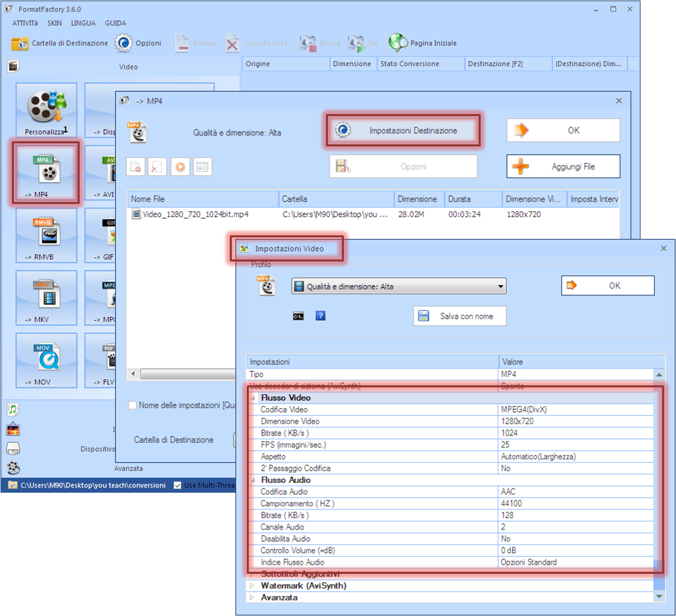Click the Vai toolbar icon
Viewport: 676px width, 616px height.
356,43
